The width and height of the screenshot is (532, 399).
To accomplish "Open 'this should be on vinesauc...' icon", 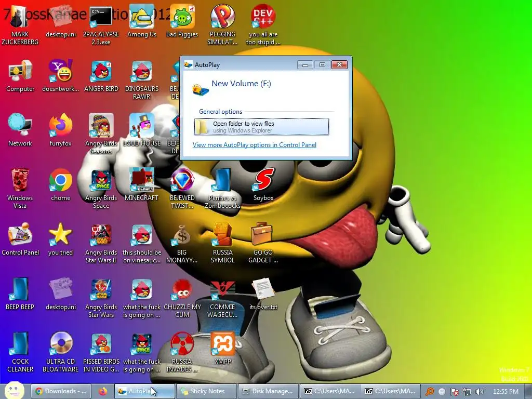I will pyautogui.click(x=141, y=243).
